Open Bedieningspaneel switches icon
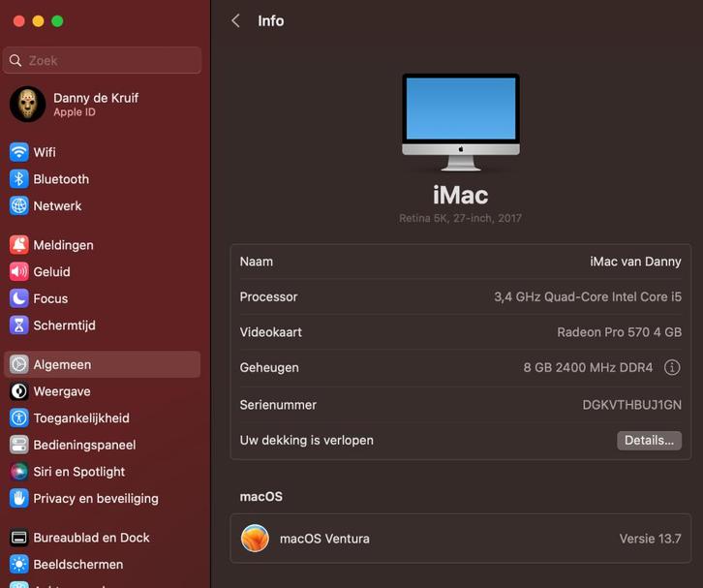Screen dimensions: 703x588 tap(18, 445)
